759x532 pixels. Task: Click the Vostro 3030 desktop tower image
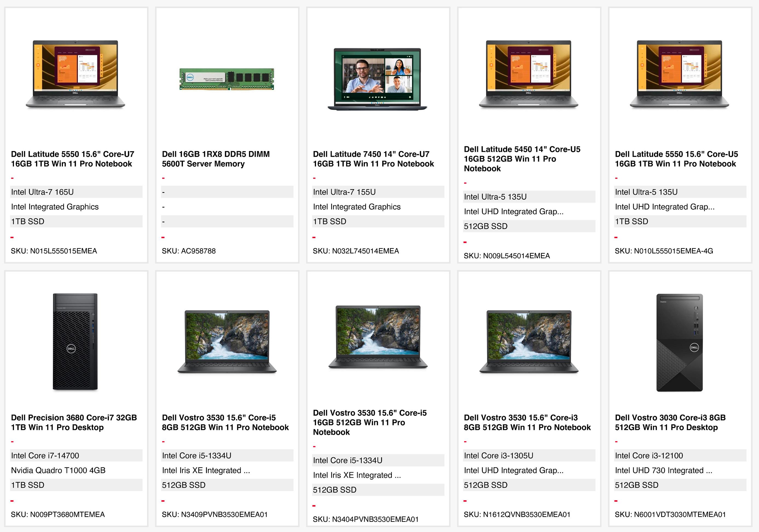click(679, 343)
